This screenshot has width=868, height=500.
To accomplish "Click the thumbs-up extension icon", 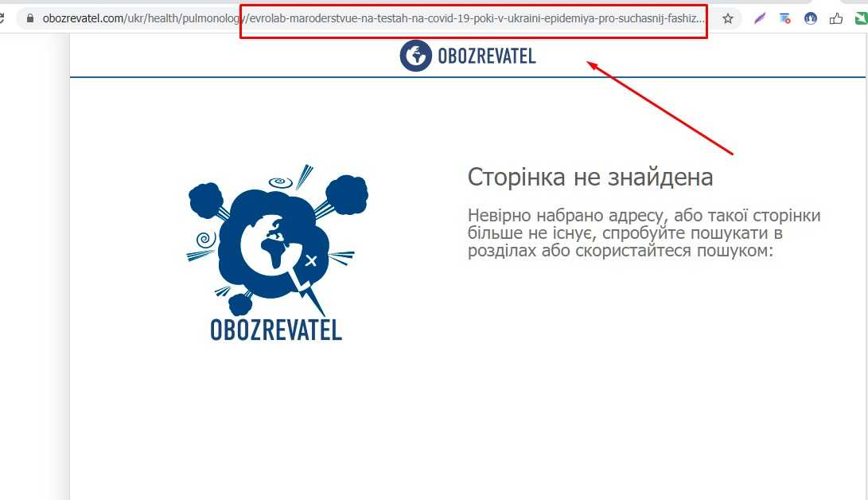I will [836, 18].
